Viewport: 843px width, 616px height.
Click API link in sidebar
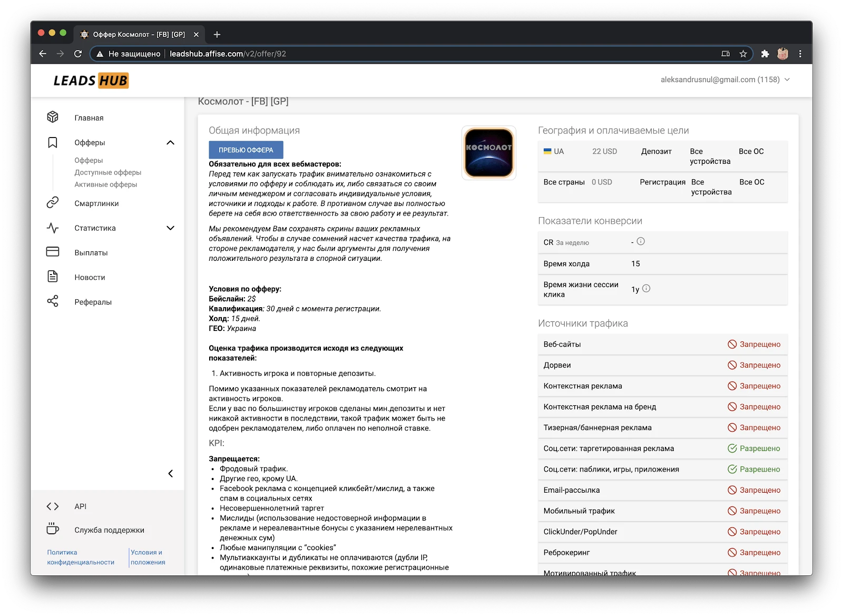coord(80,506)
